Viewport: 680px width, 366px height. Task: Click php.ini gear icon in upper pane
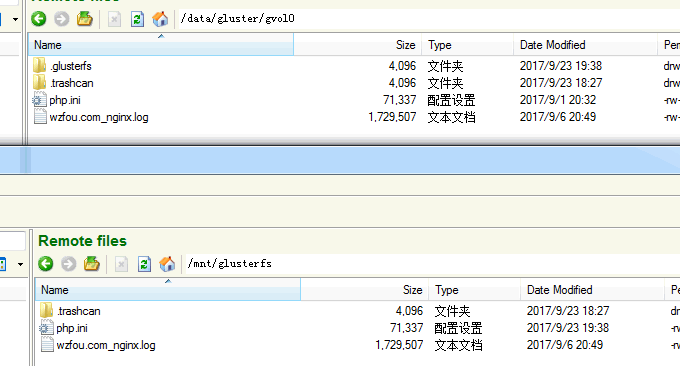[39, 100]
